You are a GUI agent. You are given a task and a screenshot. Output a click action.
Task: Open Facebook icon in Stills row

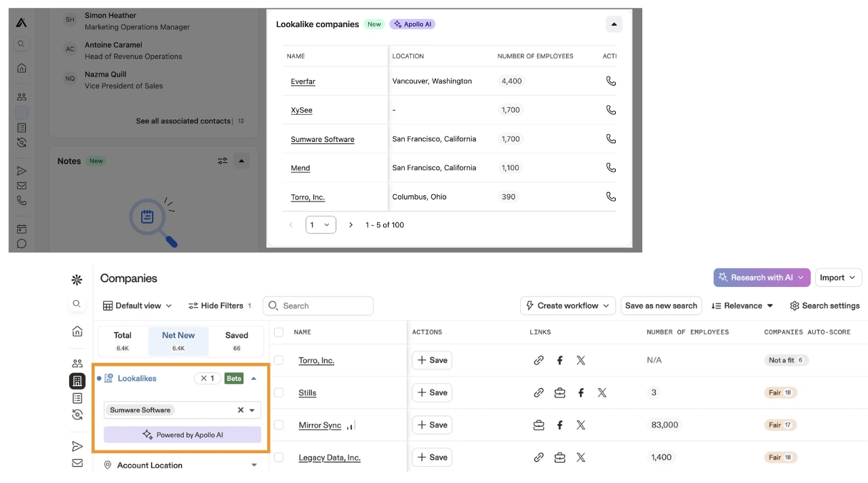click(580, 393)
